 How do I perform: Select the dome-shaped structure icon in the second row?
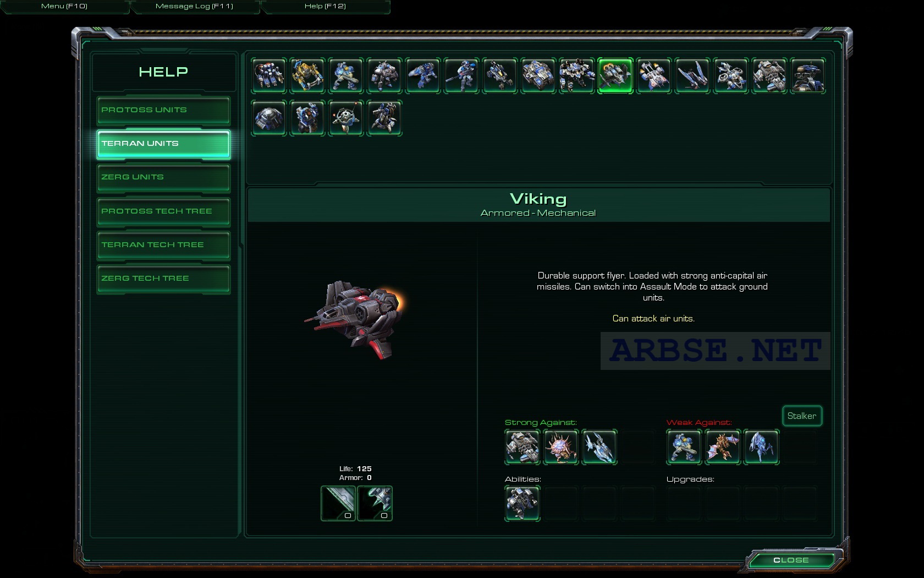[x=269, y=118]
